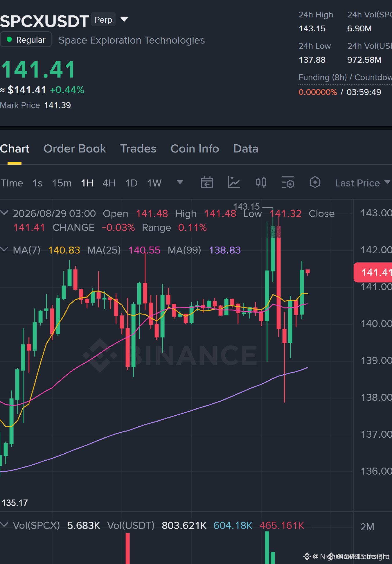Click the funding rate 0.00000%
This screenshot has width=392, height=564.
pyautogui.click(x=318, y=92)
